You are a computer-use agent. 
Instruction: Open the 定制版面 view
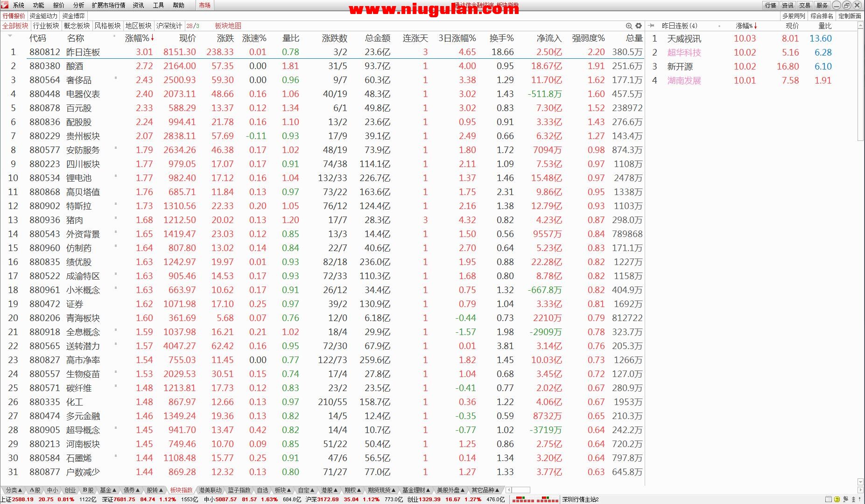click(x=850, y=16)
